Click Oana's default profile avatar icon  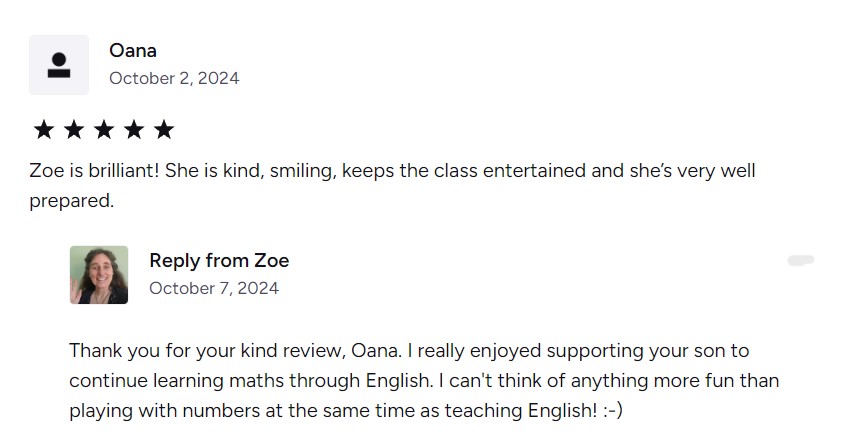59,65
